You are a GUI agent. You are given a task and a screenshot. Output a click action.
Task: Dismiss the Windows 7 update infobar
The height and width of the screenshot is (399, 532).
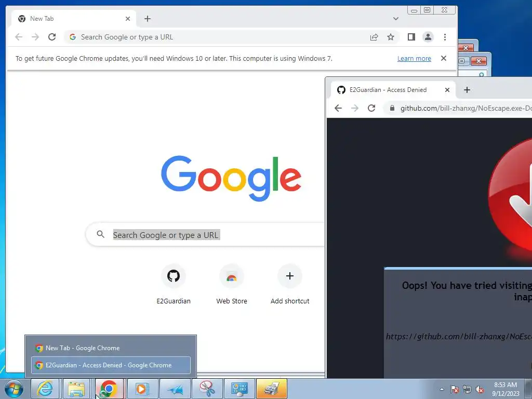coord(444,58)
